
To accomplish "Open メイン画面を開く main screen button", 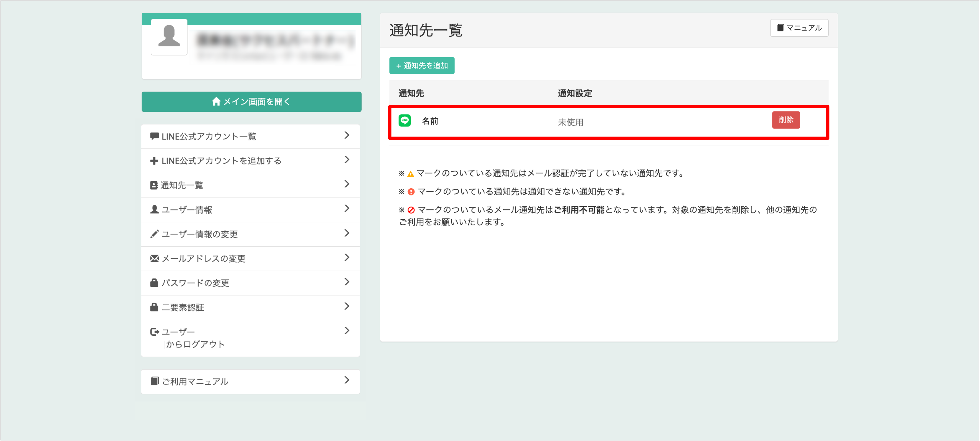I will click(251, 101).
